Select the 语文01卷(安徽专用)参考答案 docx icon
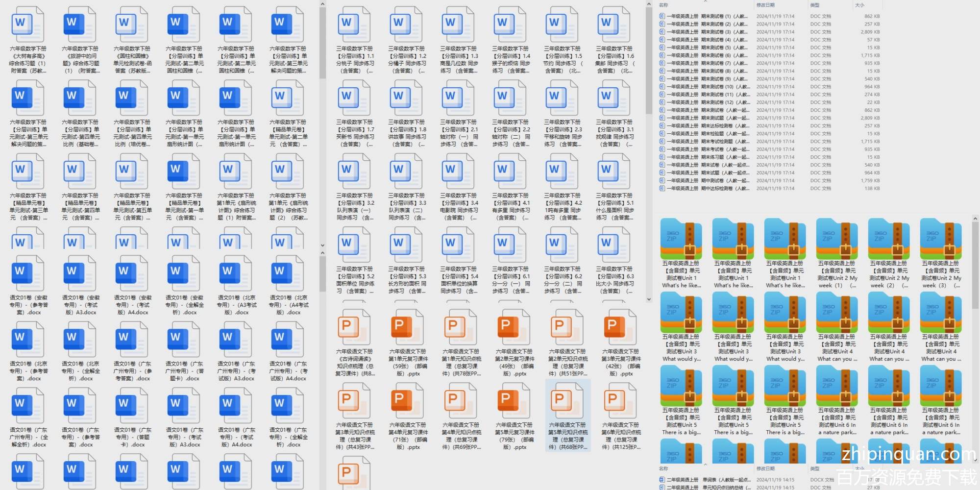The image size is (980, 490). pyautogui.click(x=28, y=273)
